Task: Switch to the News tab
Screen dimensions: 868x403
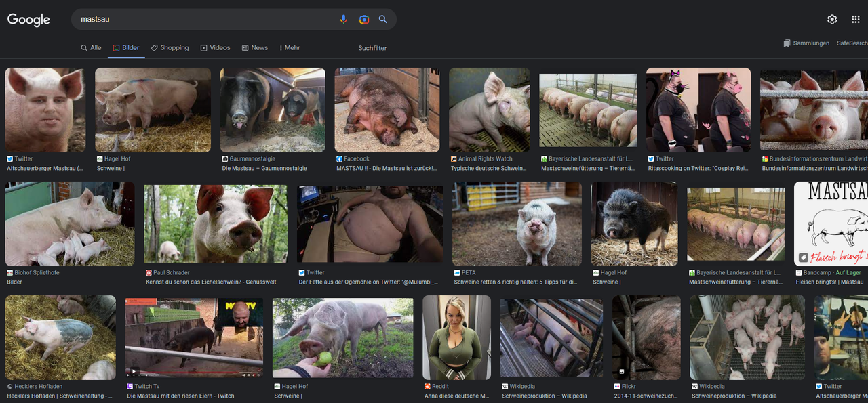Action: [254, 48]
